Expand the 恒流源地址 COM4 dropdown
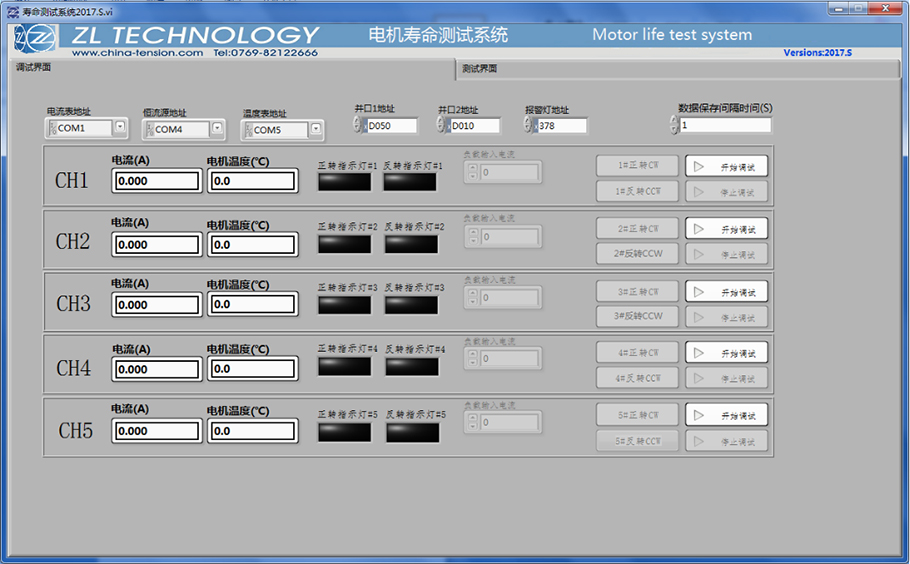This screenshot has height=564, width=910. point(217,129)
